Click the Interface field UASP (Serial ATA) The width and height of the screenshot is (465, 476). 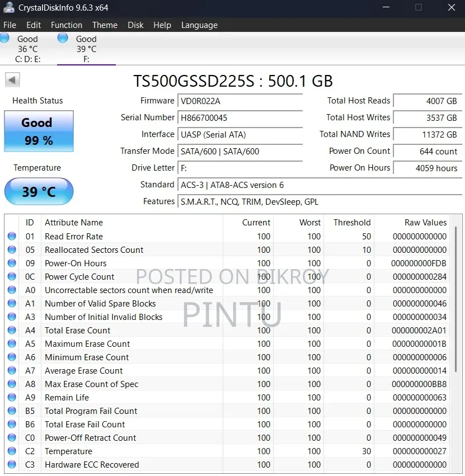pyautogui.click(x=240, y=134)
